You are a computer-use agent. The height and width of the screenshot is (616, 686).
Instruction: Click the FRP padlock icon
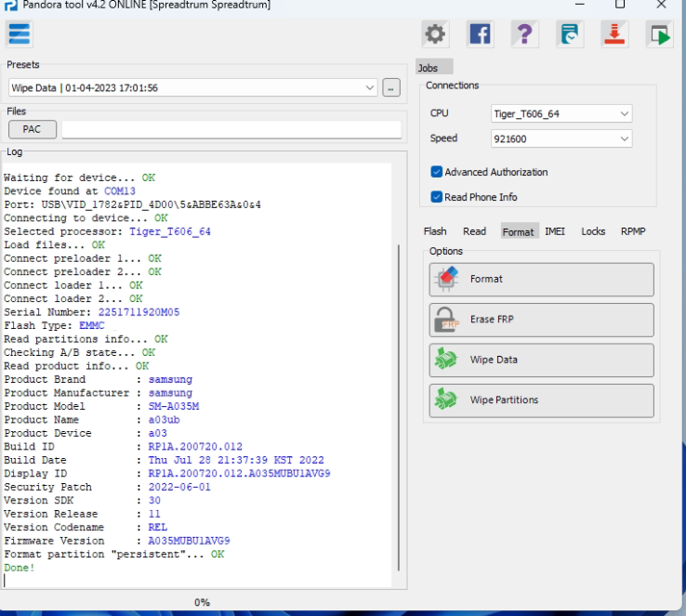click(x=446, y=320)
